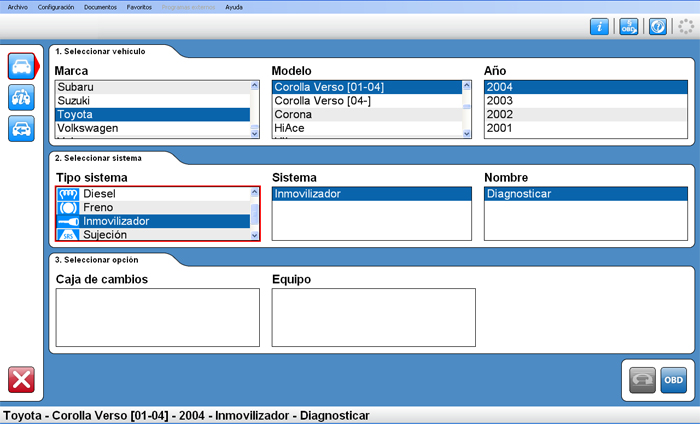Open the Ayuda menu
This screenshot has width=700, height=424.
click(234, 7)
